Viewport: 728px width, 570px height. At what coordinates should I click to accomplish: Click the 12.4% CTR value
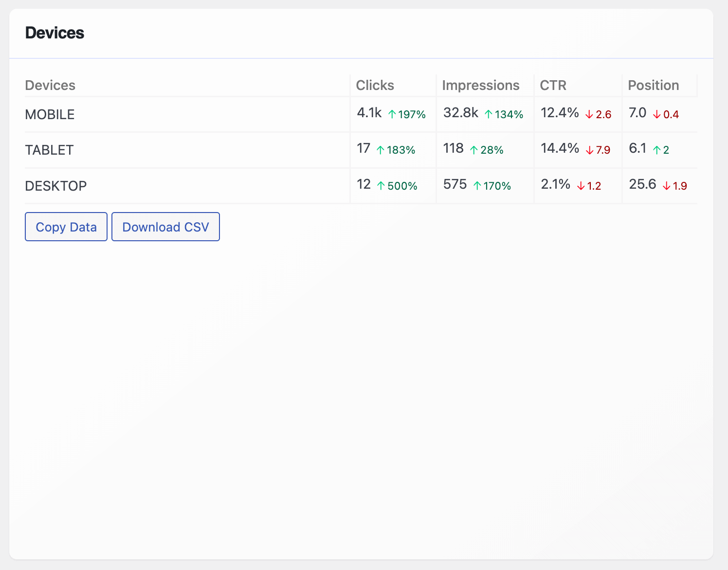pos(560,113)
